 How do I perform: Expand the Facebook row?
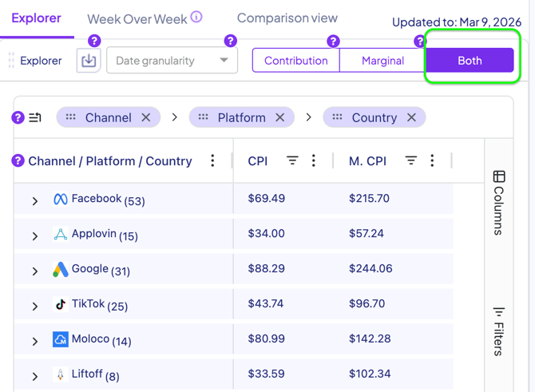[35, 201]
